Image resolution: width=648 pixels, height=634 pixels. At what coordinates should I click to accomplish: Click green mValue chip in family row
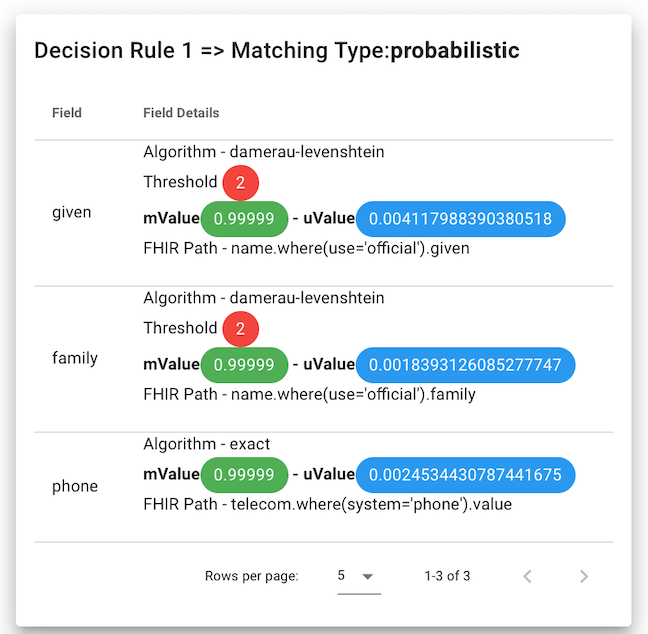point(244,364)
